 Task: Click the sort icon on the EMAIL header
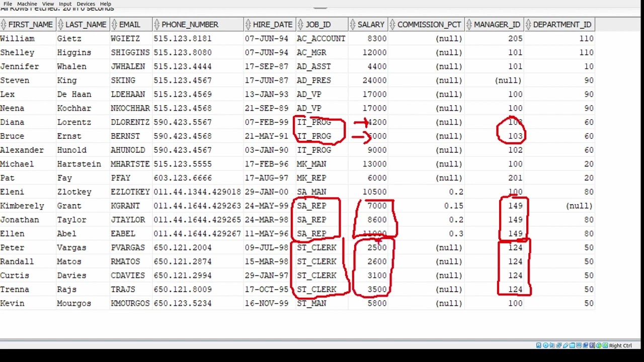[114, 24]
